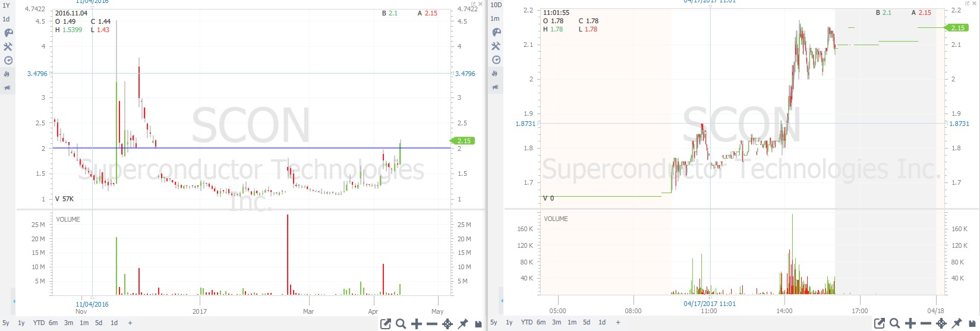This screenshot has width=980, height=331.
Task: Click the gauge indicator icon on right chart
Action: click(495, 59)
